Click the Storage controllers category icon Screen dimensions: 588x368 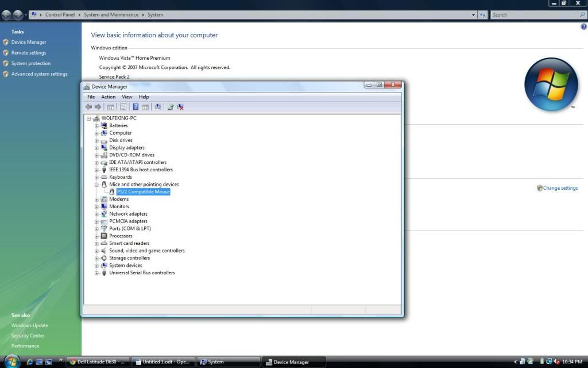[x=104, y=258]
